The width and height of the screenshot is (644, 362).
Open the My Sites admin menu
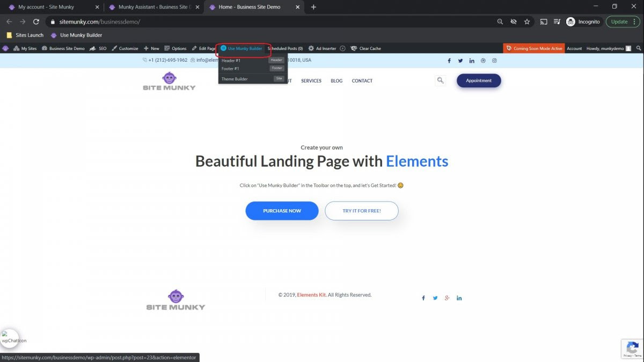[25, 48]
